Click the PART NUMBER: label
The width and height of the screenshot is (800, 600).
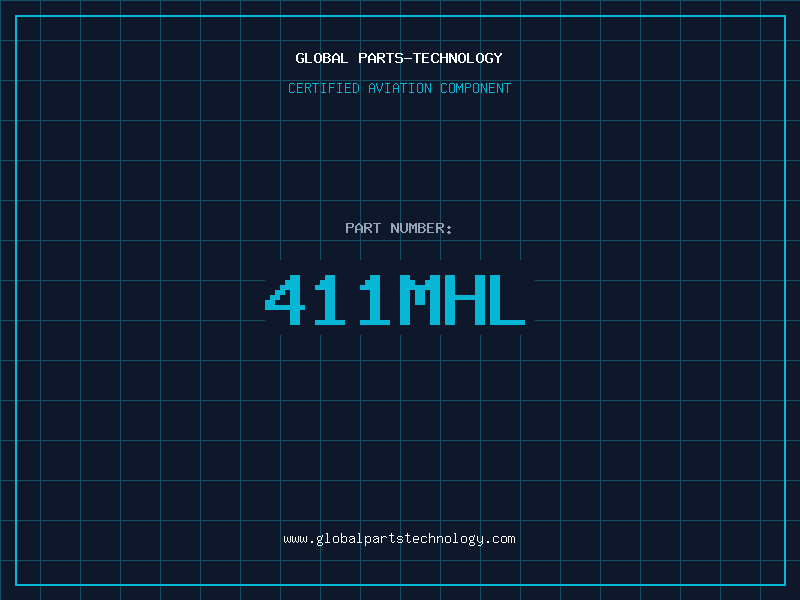point(399,228)
